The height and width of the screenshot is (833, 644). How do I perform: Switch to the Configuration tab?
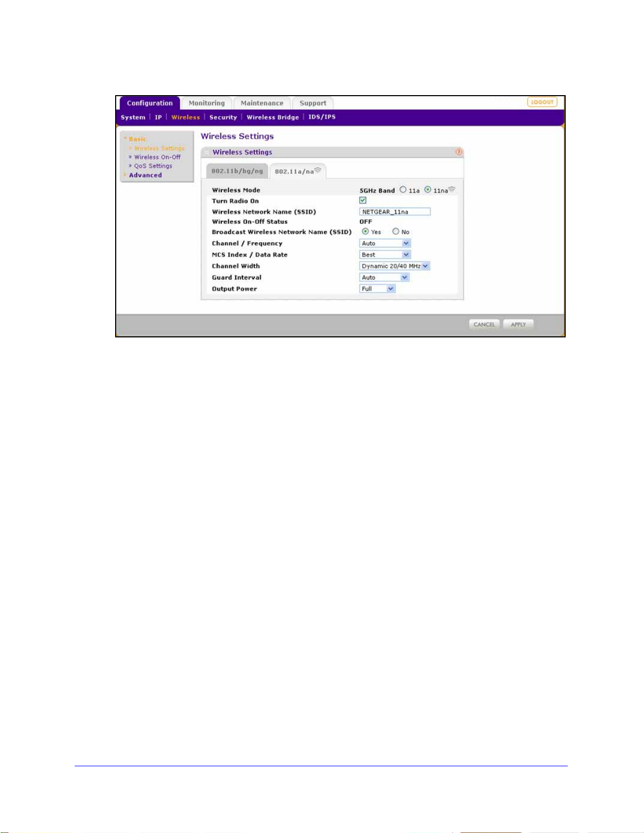click(150, 103)
